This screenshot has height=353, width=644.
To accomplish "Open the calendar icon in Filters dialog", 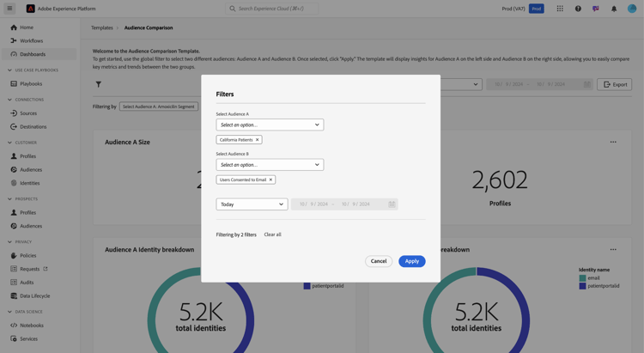I will coord(392,204).
